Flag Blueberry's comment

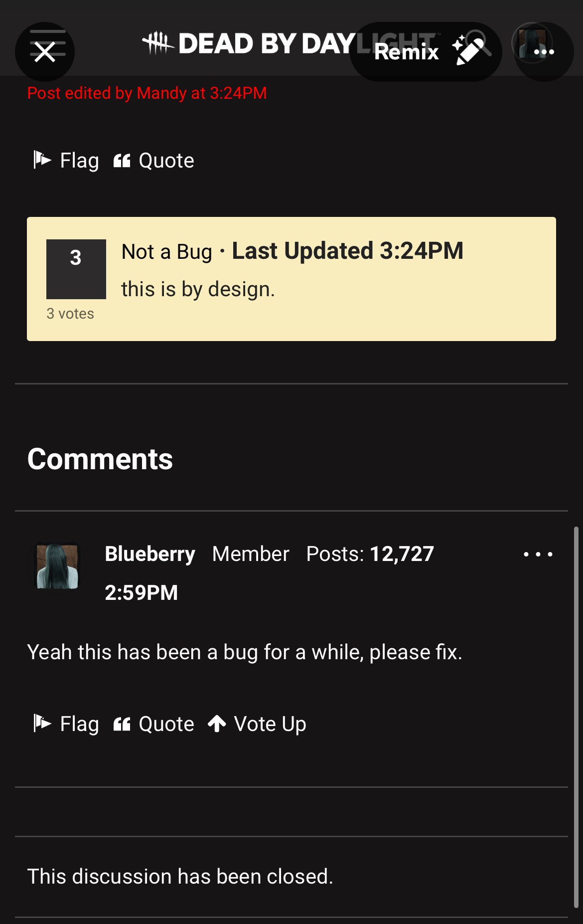pyautogui.click(x=66, y=724)
